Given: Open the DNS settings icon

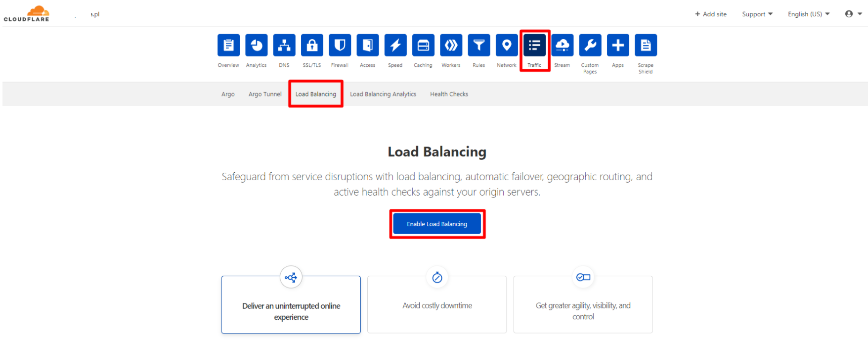Looking at the screenshot, I should click(284, 46).
